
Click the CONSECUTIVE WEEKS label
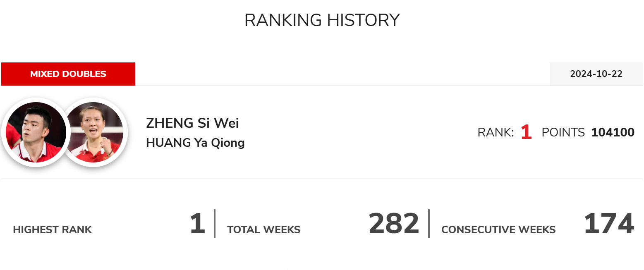click(498, 230)
